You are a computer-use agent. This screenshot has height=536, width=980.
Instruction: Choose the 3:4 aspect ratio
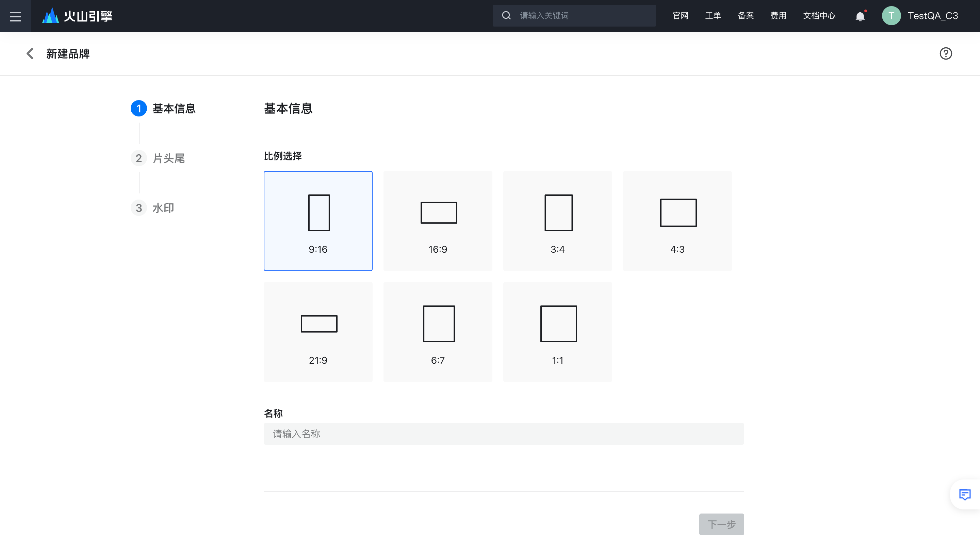tap(557, 221)
